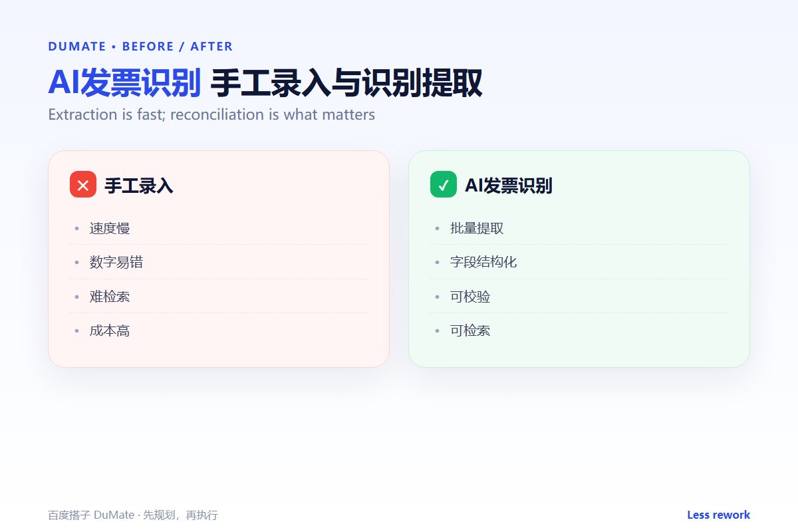Select the 难检索 list item

point(219,296)
